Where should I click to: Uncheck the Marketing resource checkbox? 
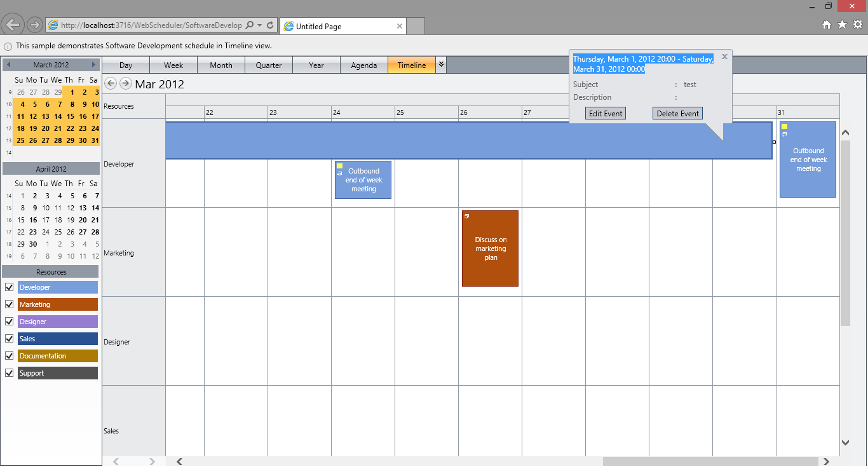pyautogui.click(x=10, y=304)
